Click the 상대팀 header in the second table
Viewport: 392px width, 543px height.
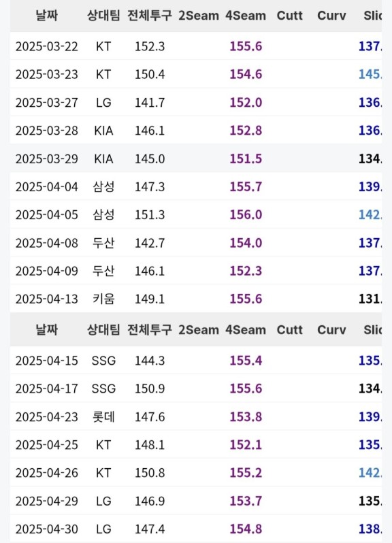click(x=103, y=329)
